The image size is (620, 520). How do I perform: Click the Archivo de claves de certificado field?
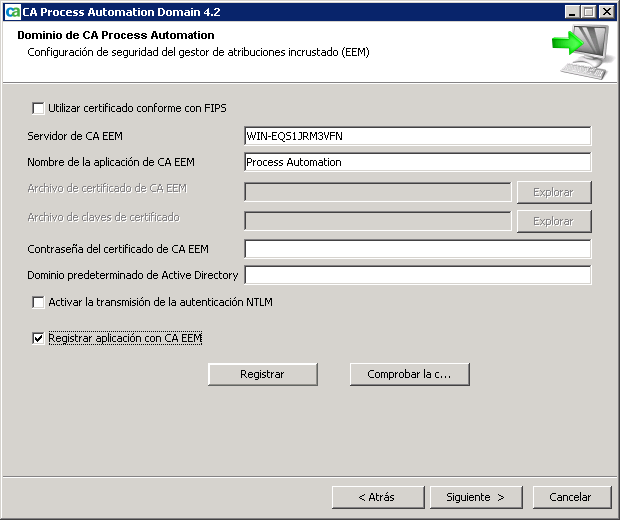click(377, 221)
